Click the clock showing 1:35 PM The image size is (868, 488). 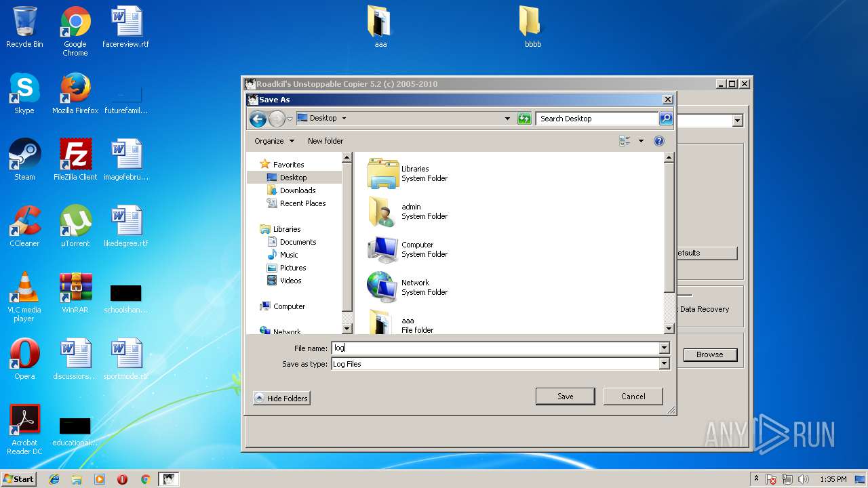[833, 479]
